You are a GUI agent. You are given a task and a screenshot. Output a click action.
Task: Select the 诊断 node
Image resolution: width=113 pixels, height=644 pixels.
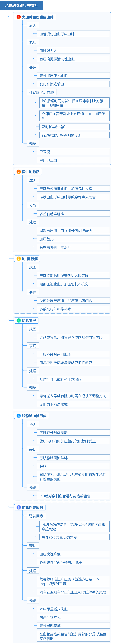(33, 205)
